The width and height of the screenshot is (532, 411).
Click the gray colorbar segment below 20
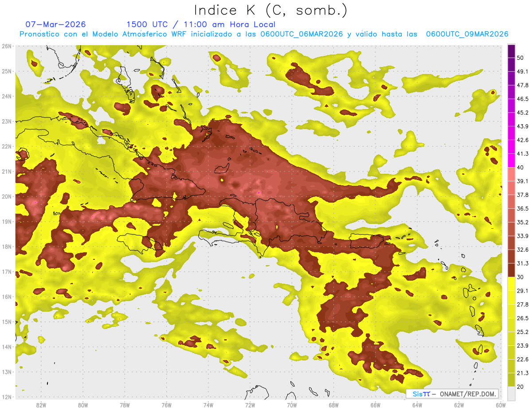click(x=511, y=393)
